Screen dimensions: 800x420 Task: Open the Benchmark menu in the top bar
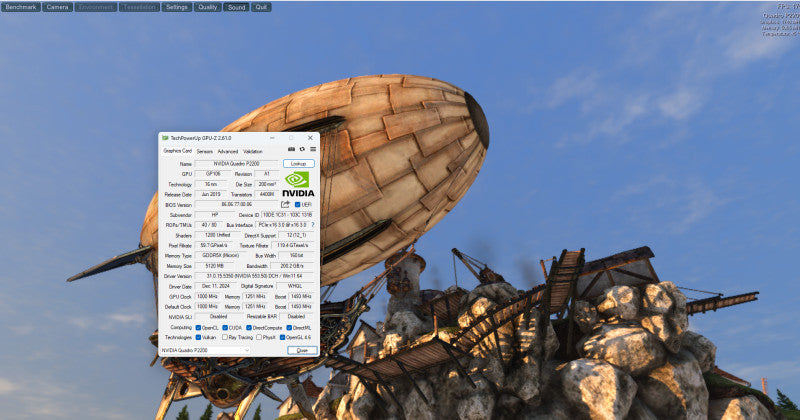click(x=21, y=7)
